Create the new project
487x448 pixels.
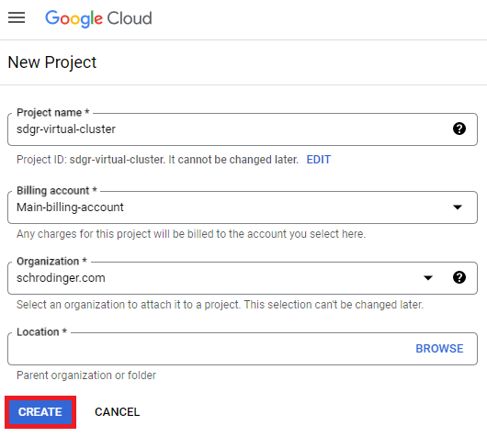(x=40, y=412)
